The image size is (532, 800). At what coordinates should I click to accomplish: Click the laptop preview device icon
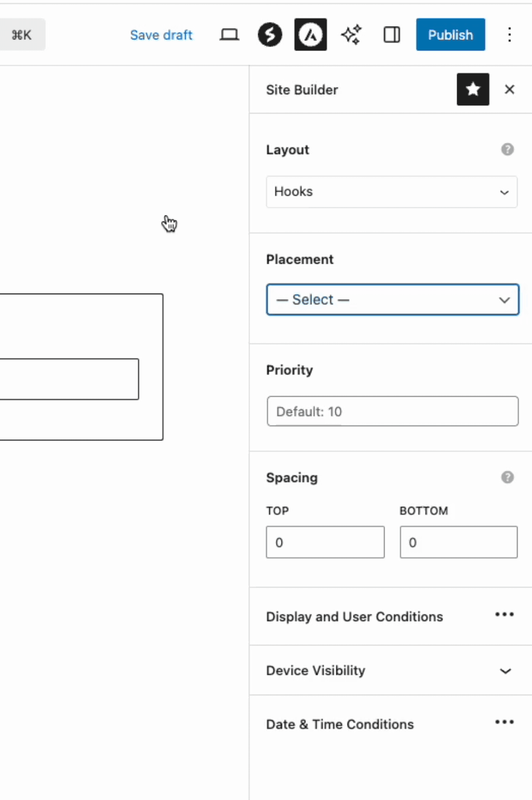click(229, 35)
